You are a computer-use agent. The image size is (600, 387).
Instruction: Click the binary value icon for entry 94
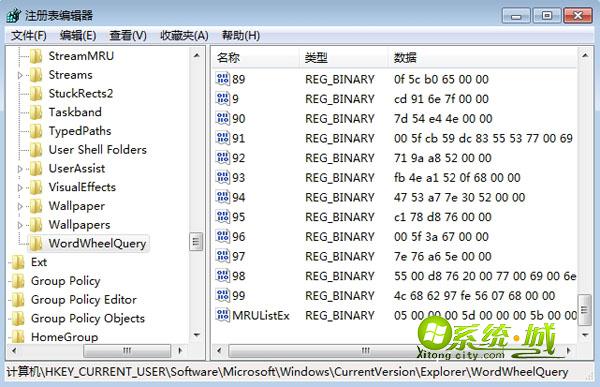pos(222,197)
